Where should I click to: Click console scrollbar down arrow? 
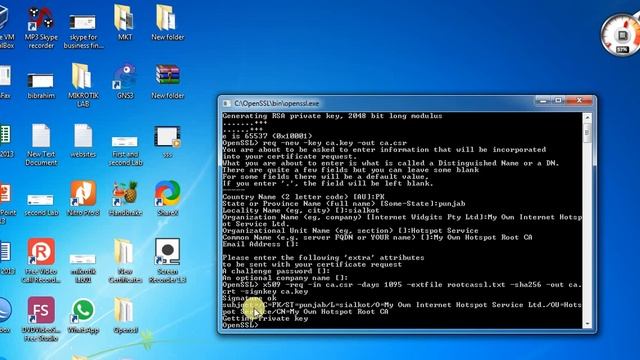point(587,324)
